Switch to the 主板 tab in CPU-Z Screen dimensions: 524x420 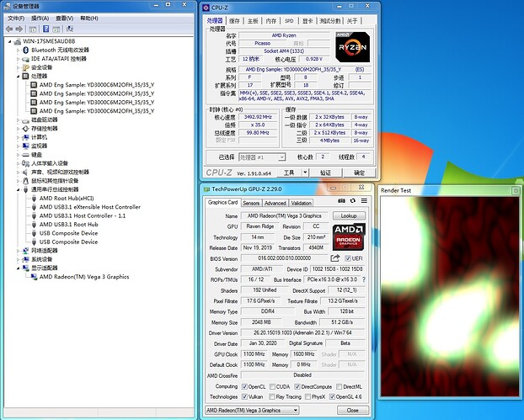pyautogui.click(x=253, y=21)
